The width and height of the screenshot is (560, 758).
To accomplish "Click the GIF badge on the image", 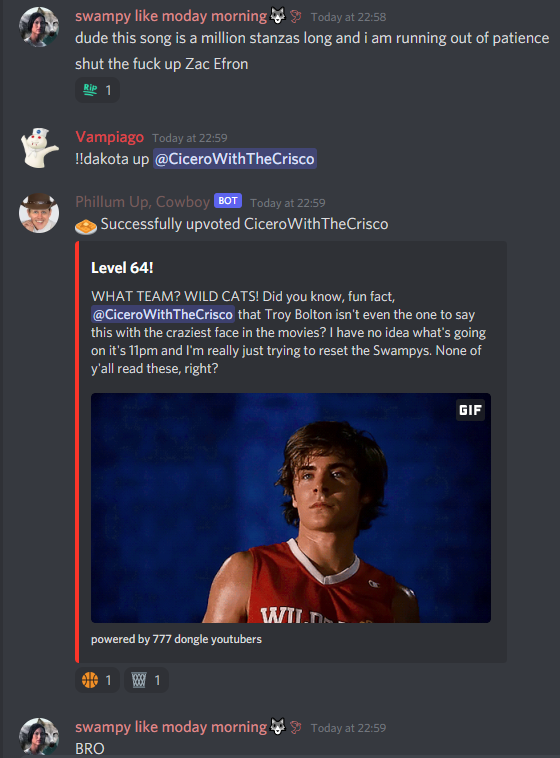I will 470,410.
